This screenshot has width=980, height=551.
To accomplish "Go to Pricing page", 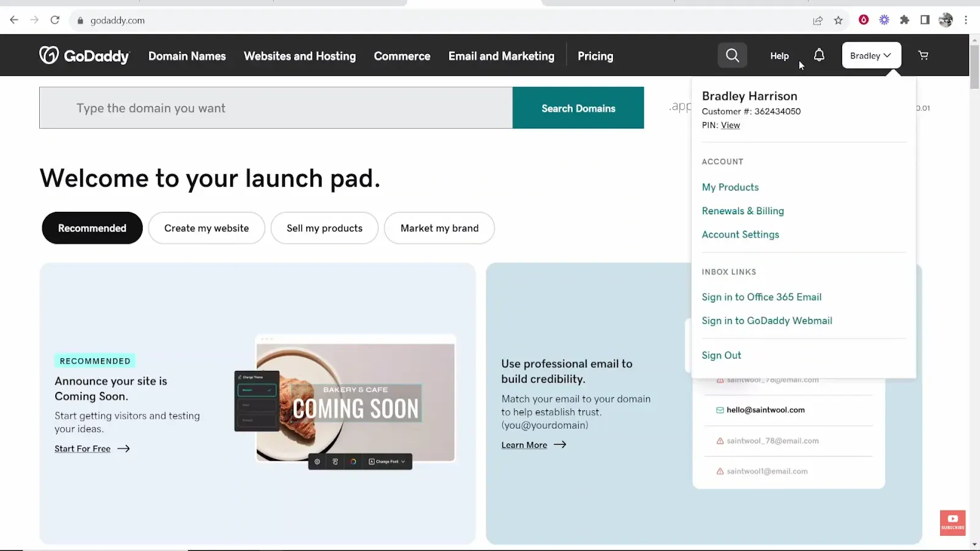I will tap(595, 56).
